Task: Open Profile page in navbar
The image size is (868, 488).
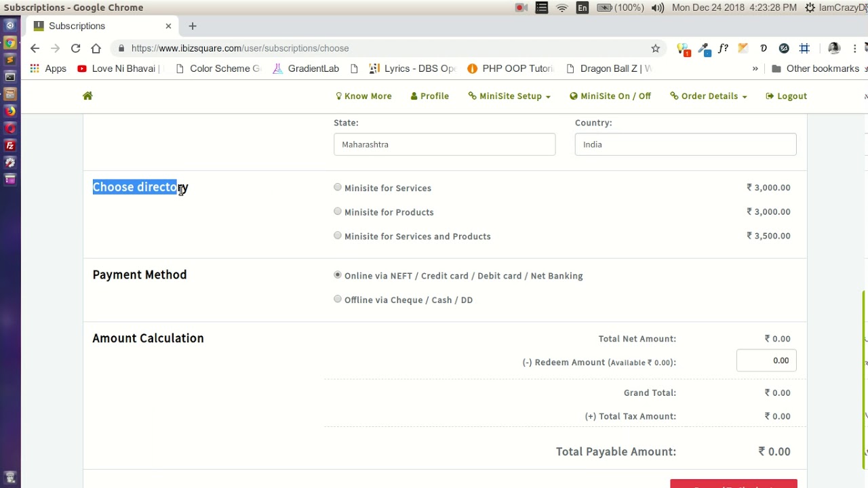Action: [x=430, y=96]
